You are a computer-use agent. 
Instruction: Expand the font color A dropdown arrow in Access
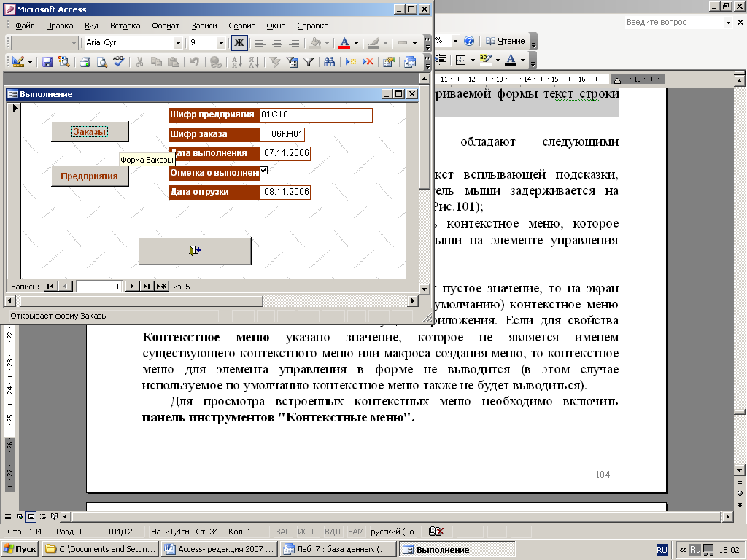pyautogui.click(x=356, y=43)
